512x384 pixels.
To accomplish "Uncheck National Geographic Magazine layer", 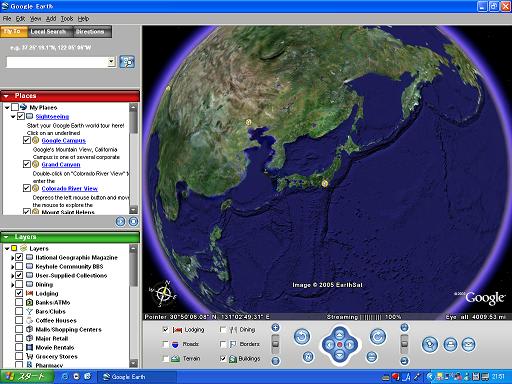I will [x=19, y=257].
